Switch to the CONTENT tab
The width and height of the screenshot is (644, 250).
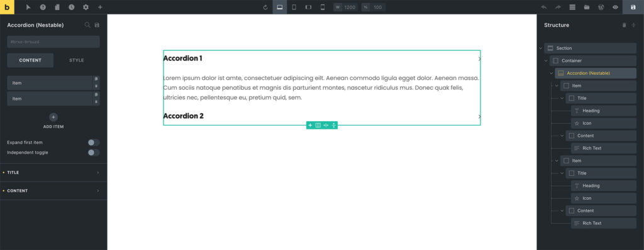tap(30, 60)
